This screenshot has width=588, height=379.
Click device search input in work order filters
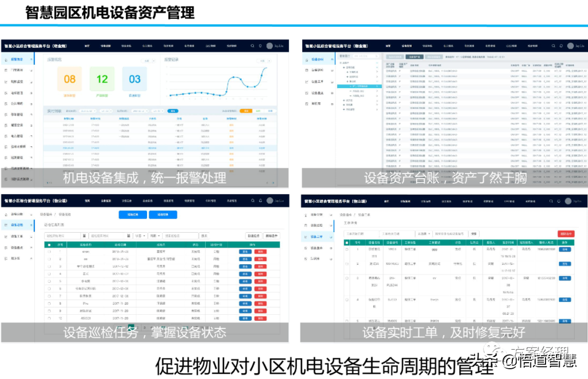click(450, 233)
